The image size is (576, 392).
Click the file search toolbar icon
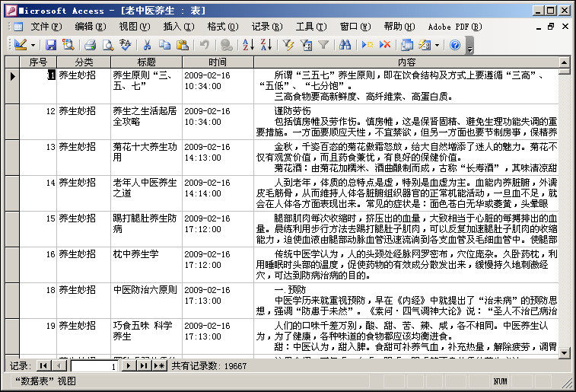[68, 45]
